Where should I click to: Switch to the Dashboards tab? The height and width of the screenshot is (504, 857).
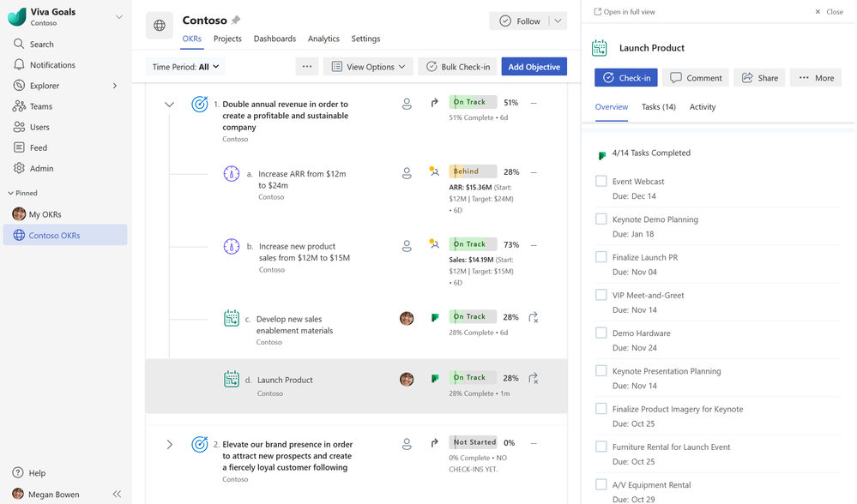(x=275, y=39)
